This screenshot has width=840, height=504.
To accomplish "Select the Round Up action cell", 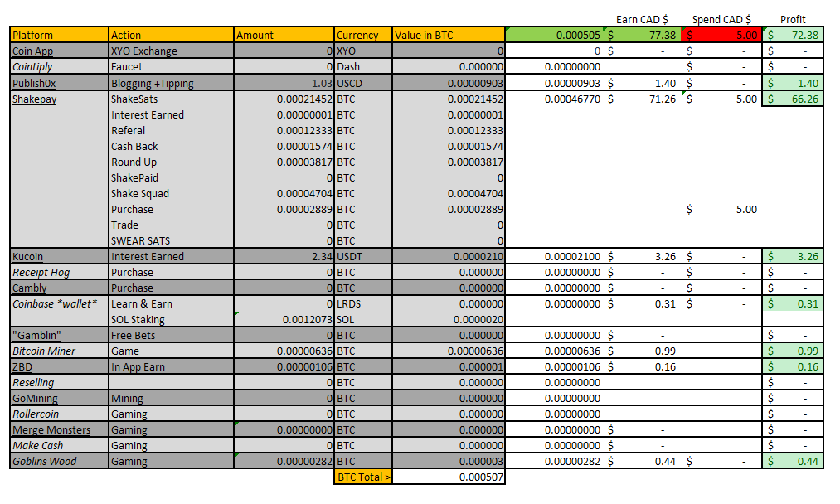I will [x=172, y=162].
